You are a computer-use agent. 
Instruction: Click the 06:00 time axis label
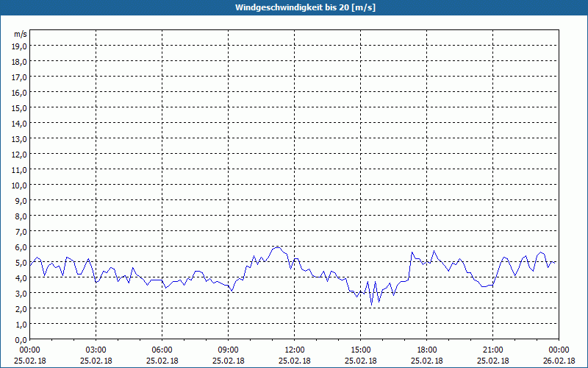162,350
